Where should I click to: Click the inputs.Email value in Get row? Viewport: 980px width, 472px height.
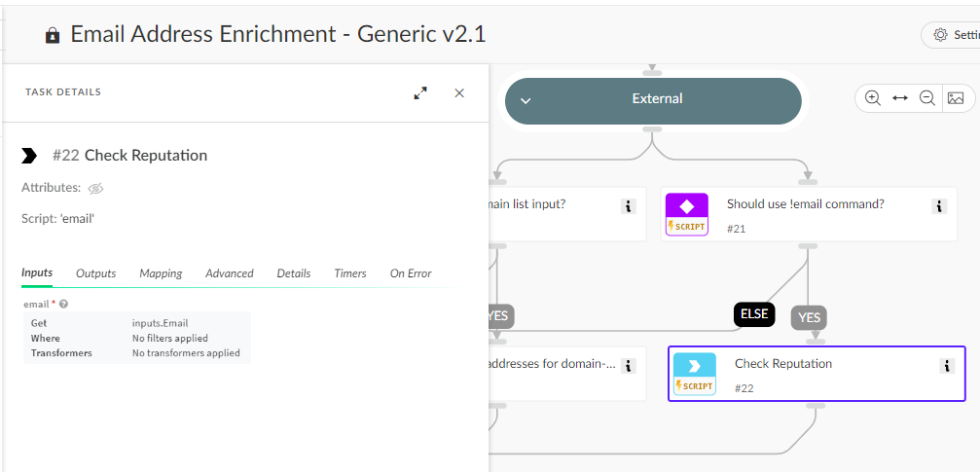coord(160,323)
